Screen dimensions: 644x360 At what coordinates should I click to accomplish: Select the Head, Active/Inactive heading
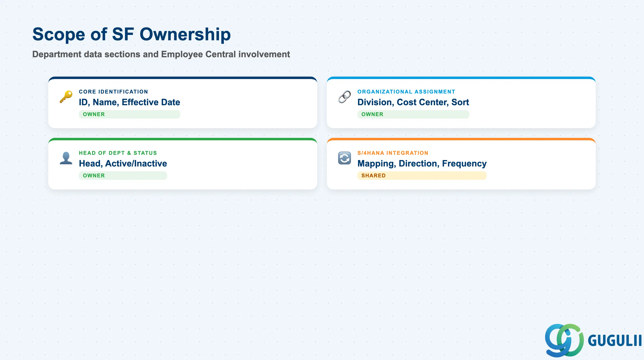123,163
